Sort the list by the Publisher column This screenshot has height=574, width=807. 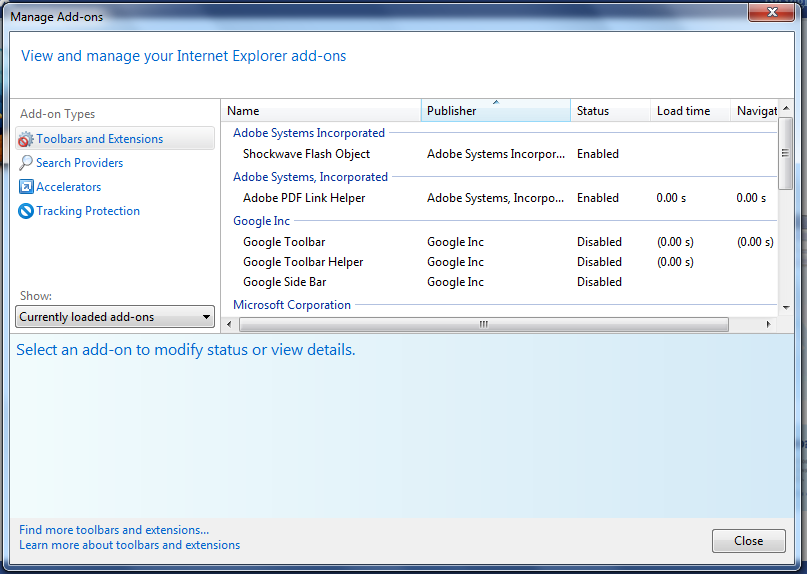coord(496,111)
